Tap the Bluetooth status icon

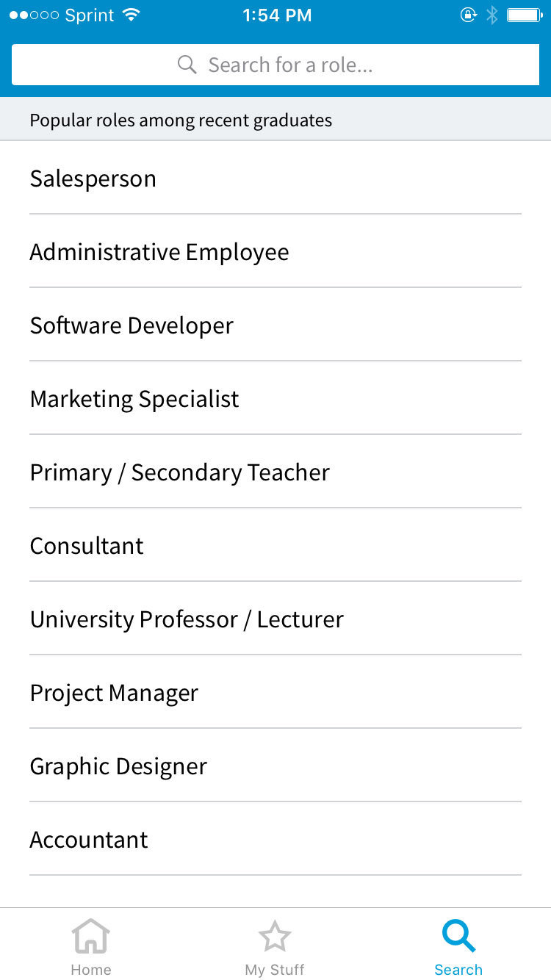(x=492, y=15)
